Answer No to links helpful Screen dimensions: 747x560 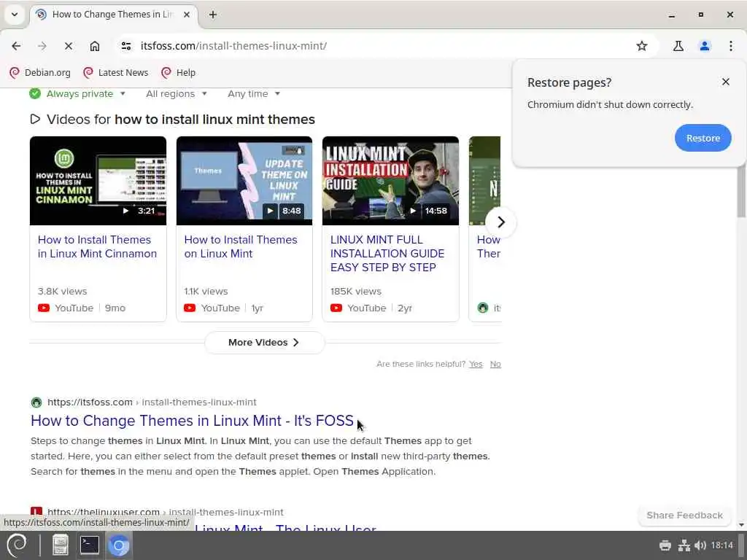495,365
